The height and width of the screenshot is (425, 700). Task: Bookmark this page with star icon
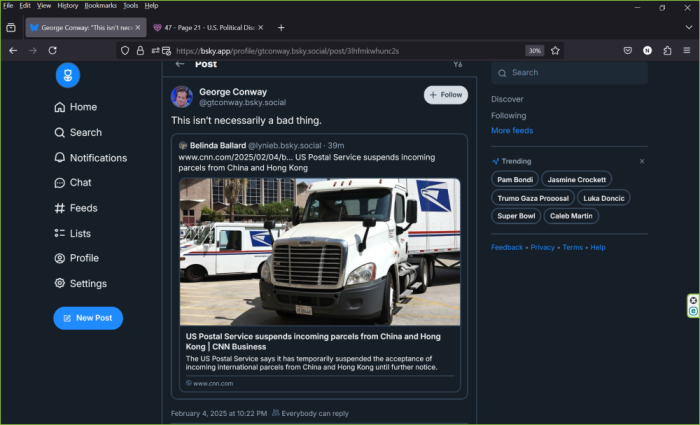555,50
